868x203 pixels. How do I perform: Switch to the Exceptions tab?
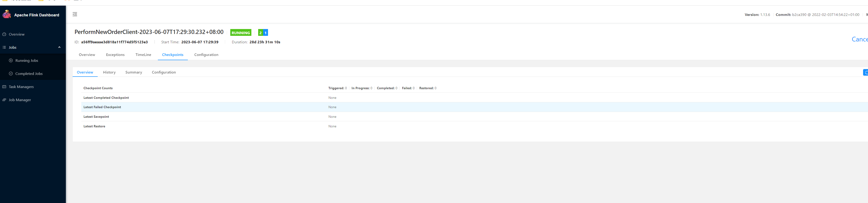pyautogui.click(x=115, y=55)
